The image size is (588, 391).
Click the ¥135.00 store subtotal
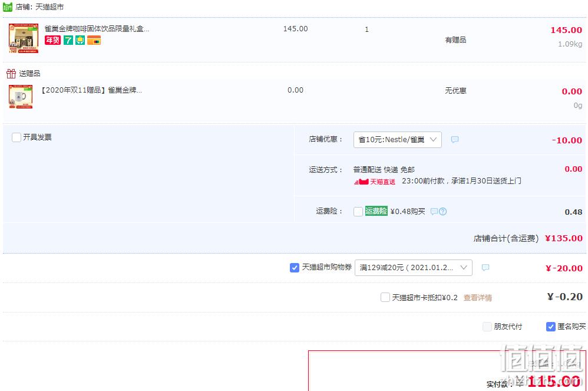[x=564, y=238]
